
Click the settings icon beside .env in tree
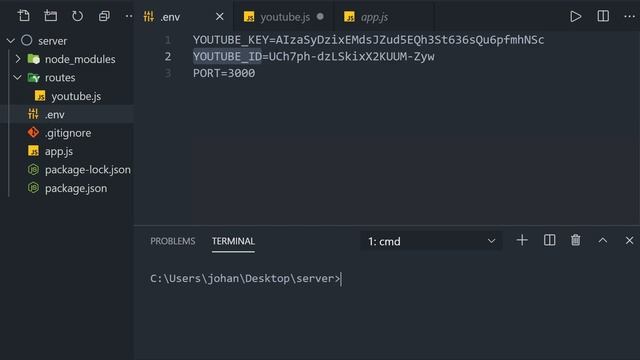click(x=33, y=114)
